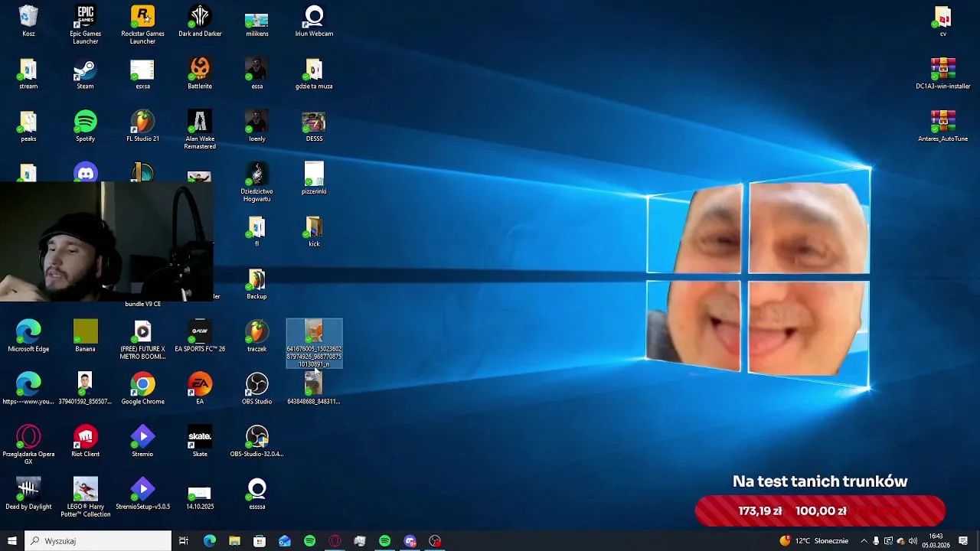This screenshot has height=551, width=980.
Task: Select the esxsa file icon
Action: click(142, 74)
